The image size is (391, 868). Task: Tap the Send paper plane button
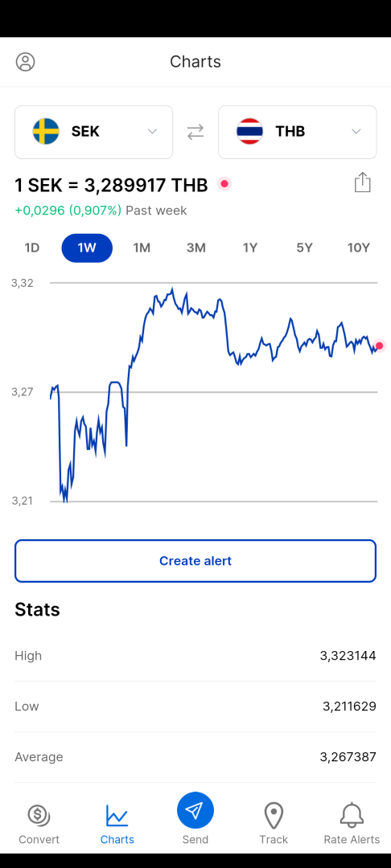point(195,810)
